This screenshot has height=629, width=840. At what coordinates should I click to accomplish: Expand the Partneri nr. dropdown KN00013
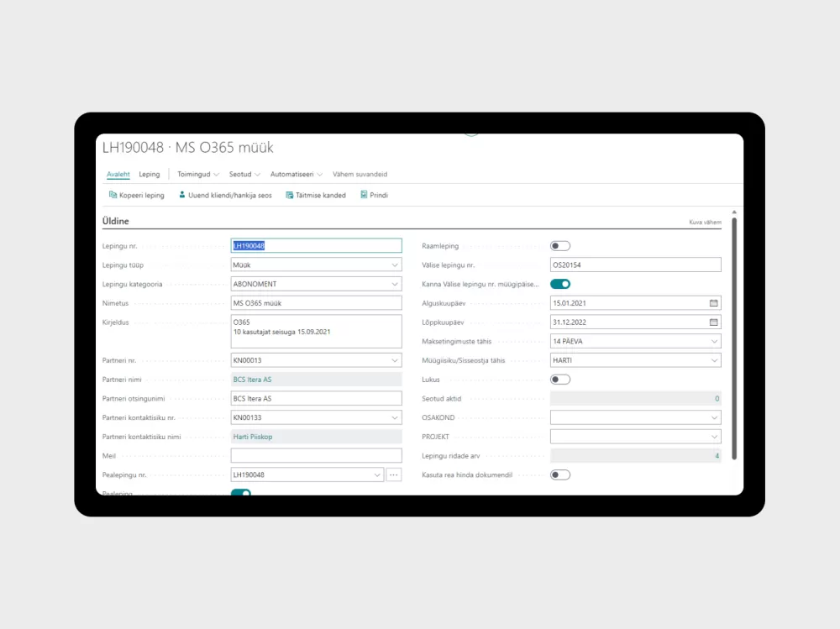pyautogui.click(x=395, y=360)
